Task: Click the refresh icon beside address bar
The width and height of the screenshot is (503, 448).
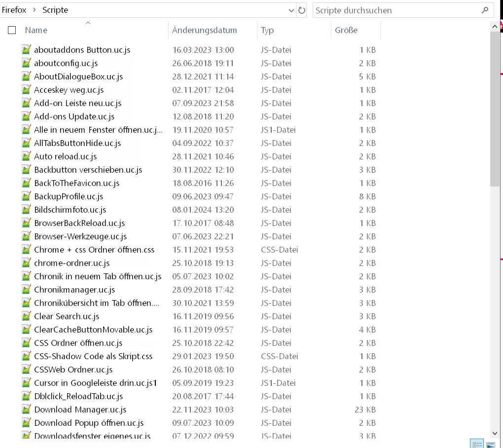Action: coord(301,10)
